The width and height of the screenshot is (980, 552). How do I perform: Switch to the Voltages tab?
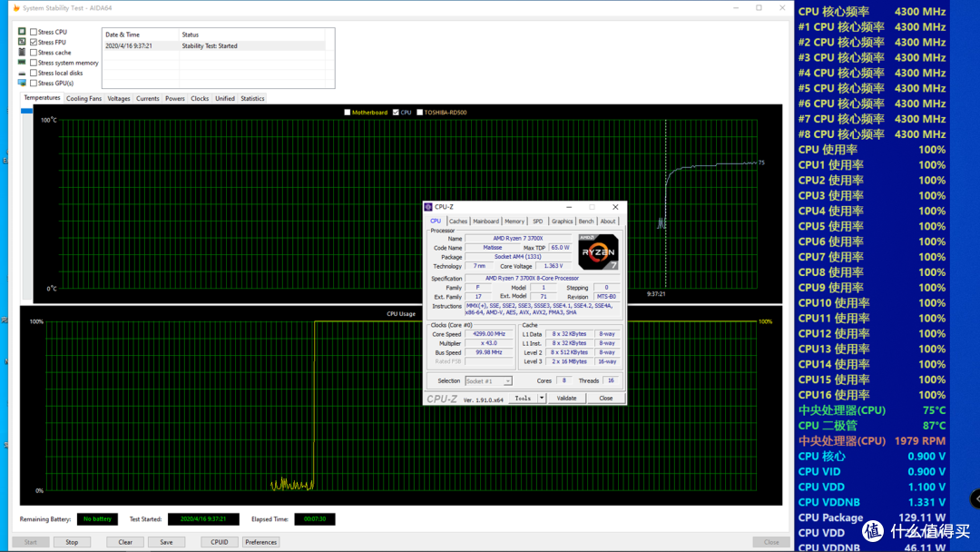tap(118, 99)
